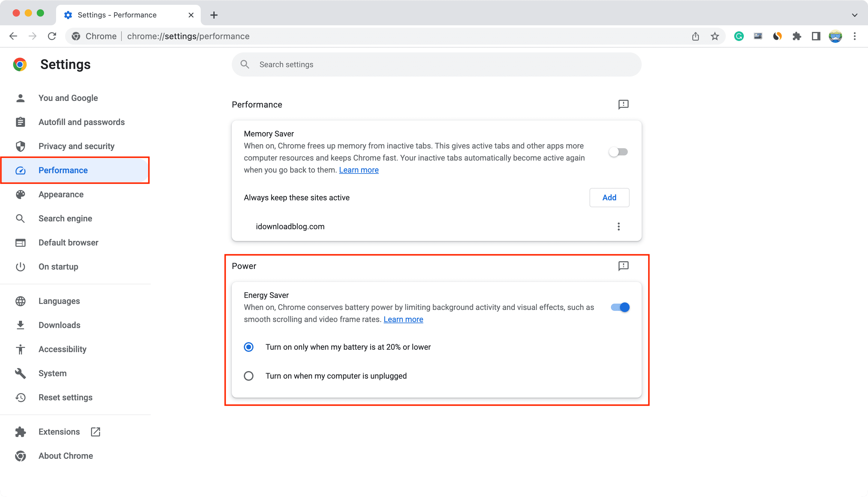This screenshot has width=868, height=497.
Task: Open a new tab with plus button
Action: click(214, 15)
